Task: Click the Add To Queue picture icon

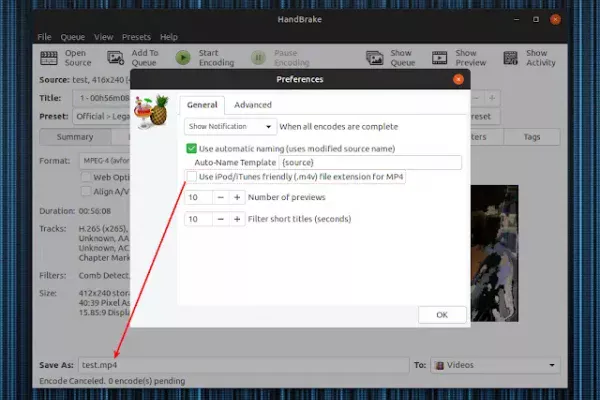Action: pos(115,58)
